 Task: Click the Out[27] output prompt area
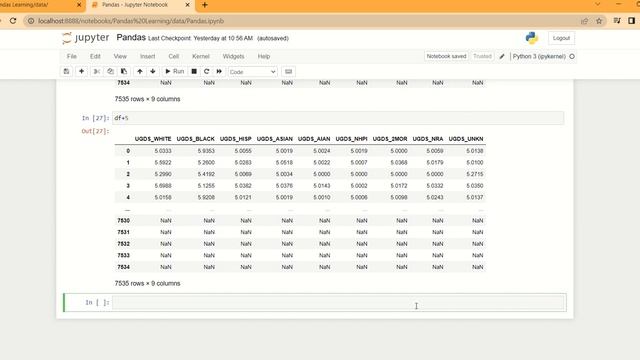point(95,131)
